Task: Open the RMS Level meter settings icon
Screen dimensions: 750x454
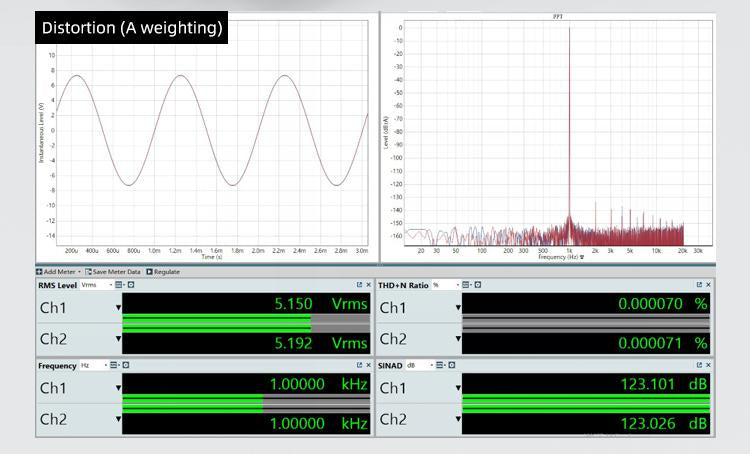Action: [x=128, y=285]
